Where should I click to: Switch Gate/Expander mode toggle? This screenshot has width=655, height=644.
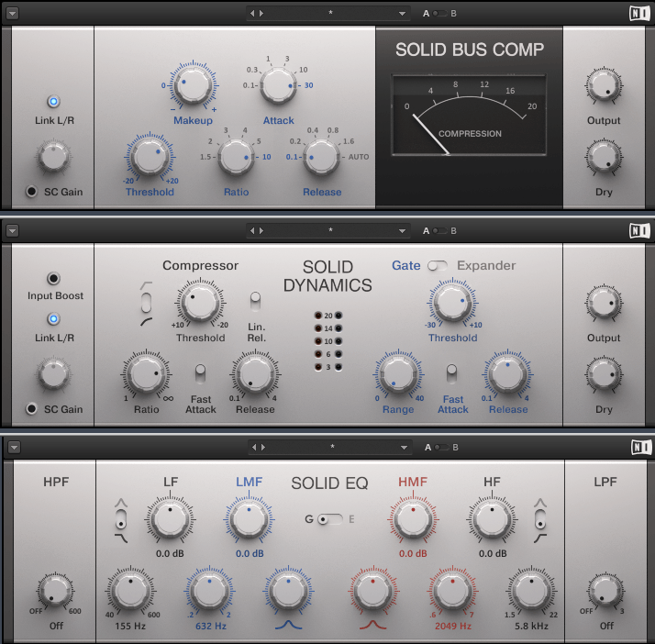coord(438,266)
